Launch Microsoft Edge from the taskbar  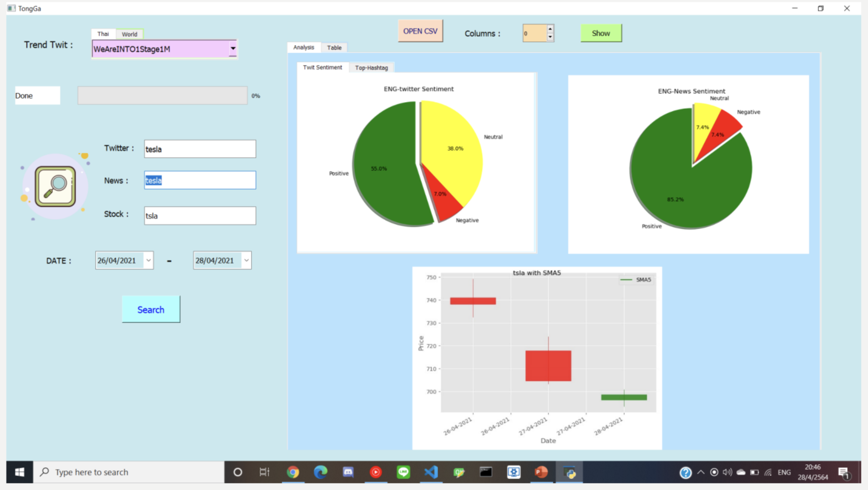coord(321,472)
